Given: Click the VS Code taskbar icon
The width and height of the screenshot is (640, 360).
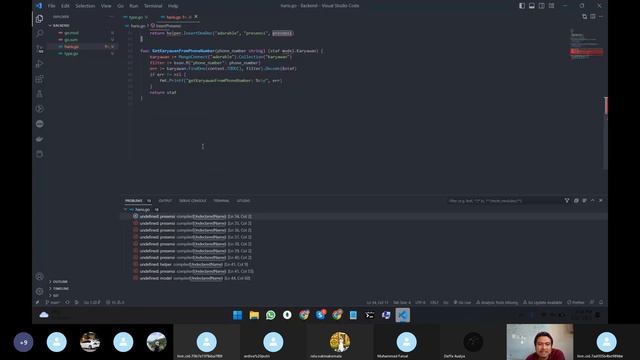Looking at the screenshot, I should point(402,315).
